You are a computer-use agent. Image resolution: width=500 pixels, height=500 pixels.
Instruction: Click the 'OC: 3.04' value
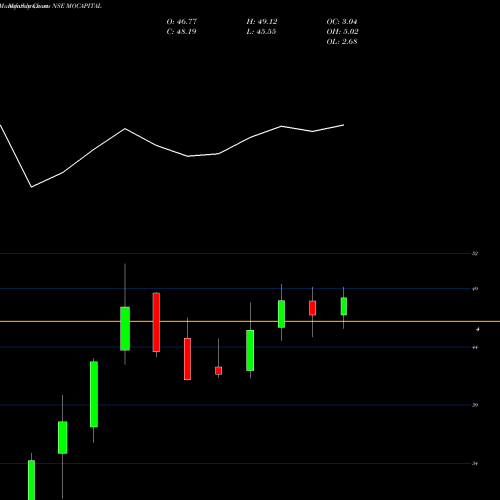[342, 22]
